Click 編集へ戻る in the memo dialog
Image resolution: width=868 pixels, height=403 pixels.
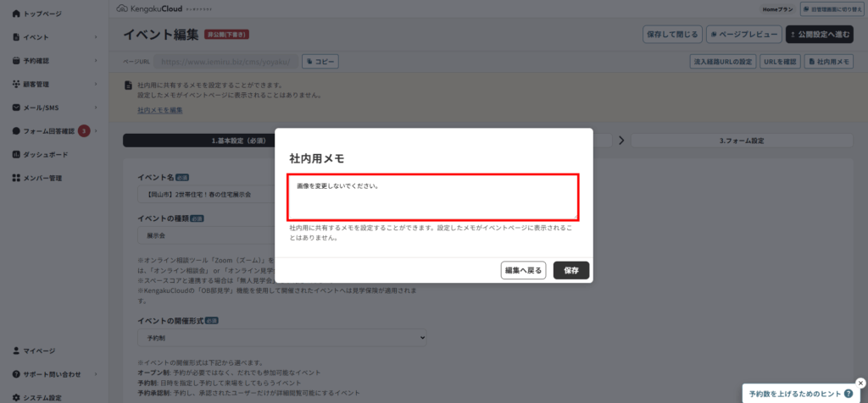pyautogui.click(x=522, y=270)
